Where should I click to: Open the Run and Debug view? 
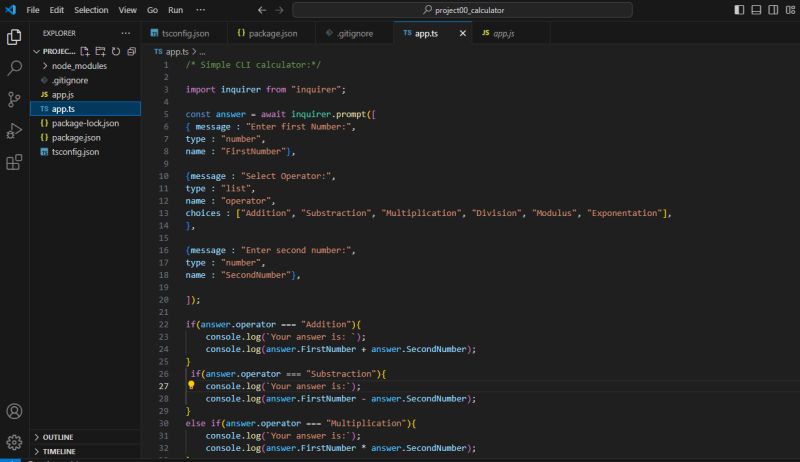tap(15, 130)
